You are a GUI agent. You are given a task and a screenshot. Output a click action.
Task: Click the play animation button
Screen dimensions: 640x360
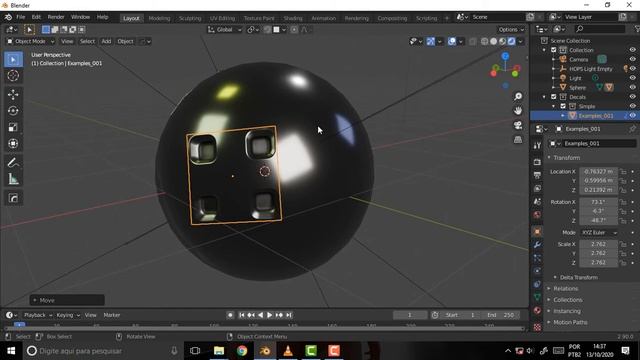point(269,315)
